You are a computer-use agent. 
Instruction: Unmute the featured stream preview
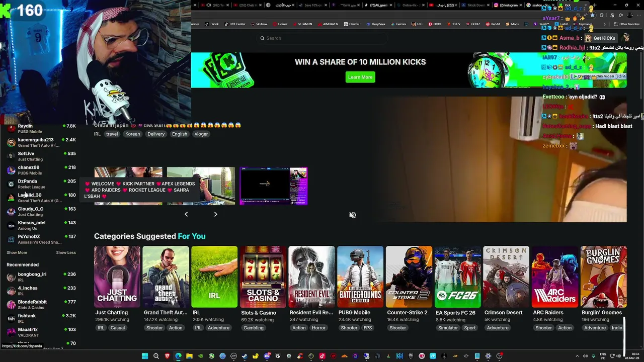point(352,215)
